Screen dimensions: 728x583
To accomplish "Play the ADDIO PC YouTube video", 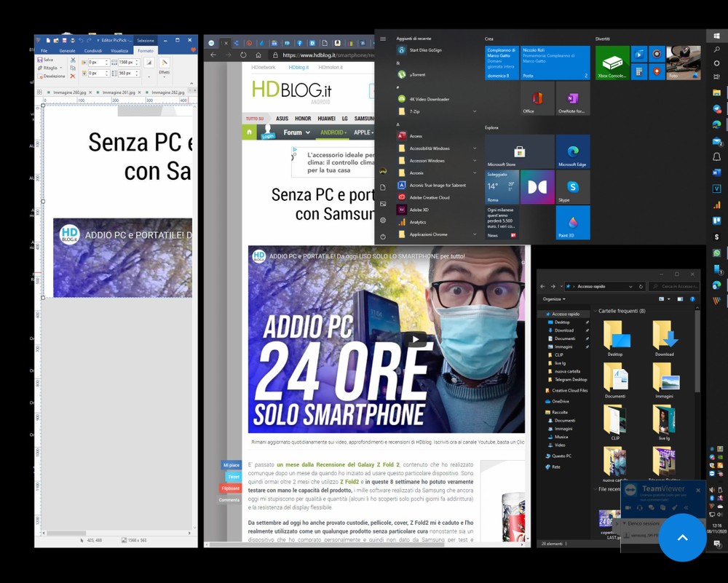I will 416,339.
